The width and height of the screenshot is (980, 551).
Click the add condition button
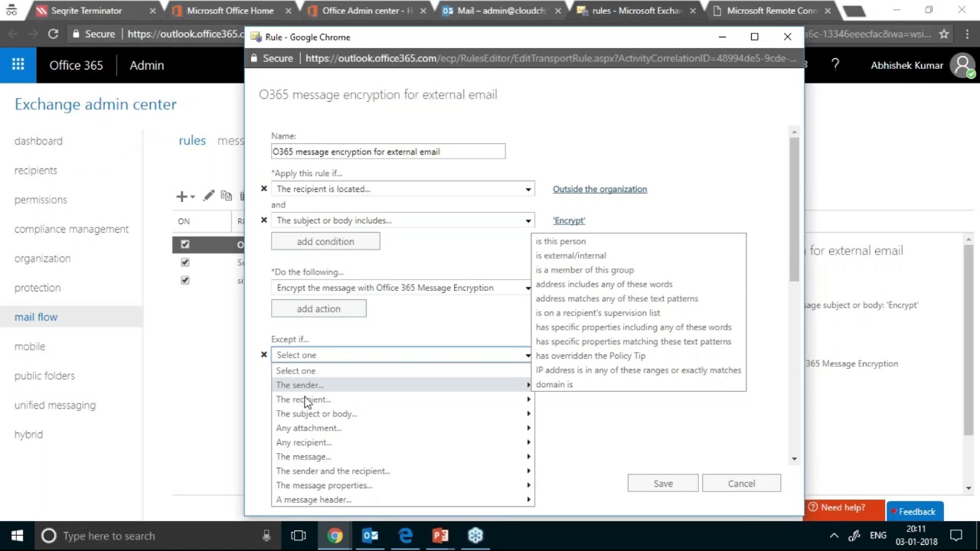[x=325, y=242]
